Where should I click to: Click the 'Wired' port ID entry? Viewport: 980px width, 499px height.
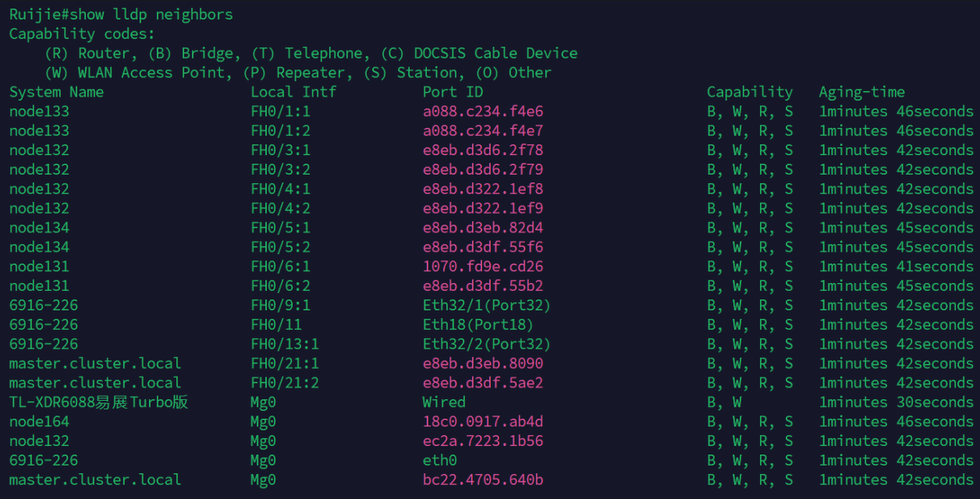pyautogui.click(x=444, y=402)
